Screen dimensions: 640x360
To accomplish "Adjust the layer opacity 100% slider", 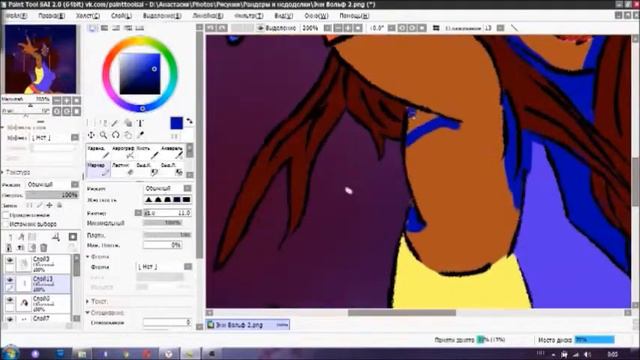I will [x=52, y=196].
